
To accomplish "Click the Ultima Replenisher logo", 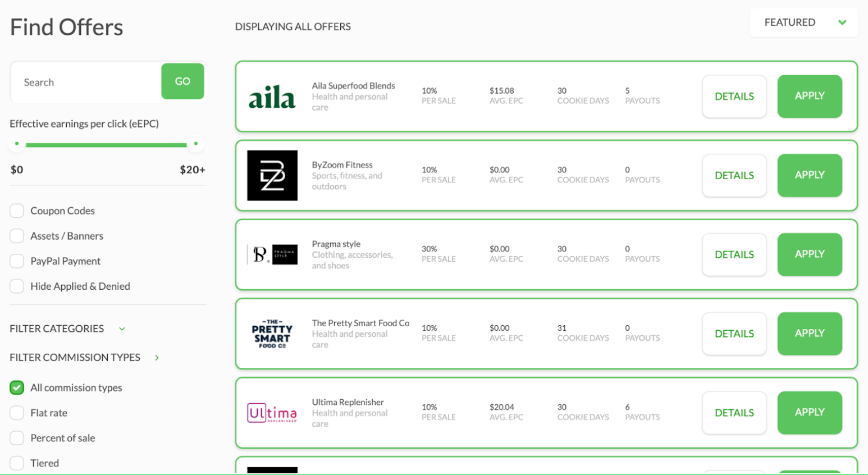I will (272, 413).
